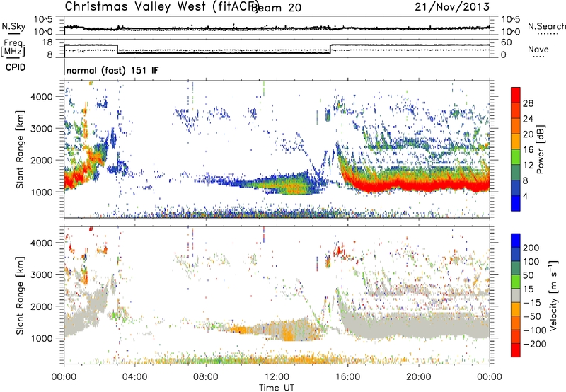Viewport: 566px width, 392px height.
Task: Click "2000" tick on the velocity panel axis
Action: (41, 306)
